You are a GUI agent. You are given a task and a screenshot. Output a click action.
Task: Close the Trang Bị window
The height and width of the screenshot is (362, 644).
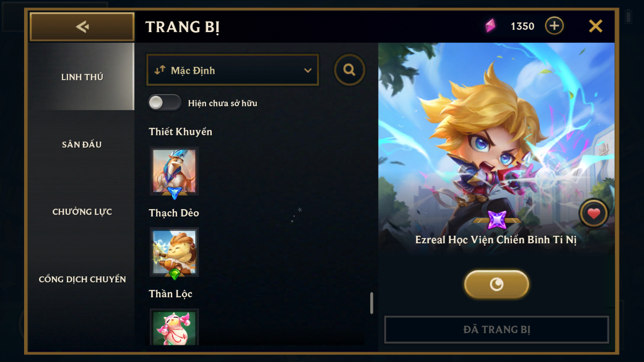[595, 26]
